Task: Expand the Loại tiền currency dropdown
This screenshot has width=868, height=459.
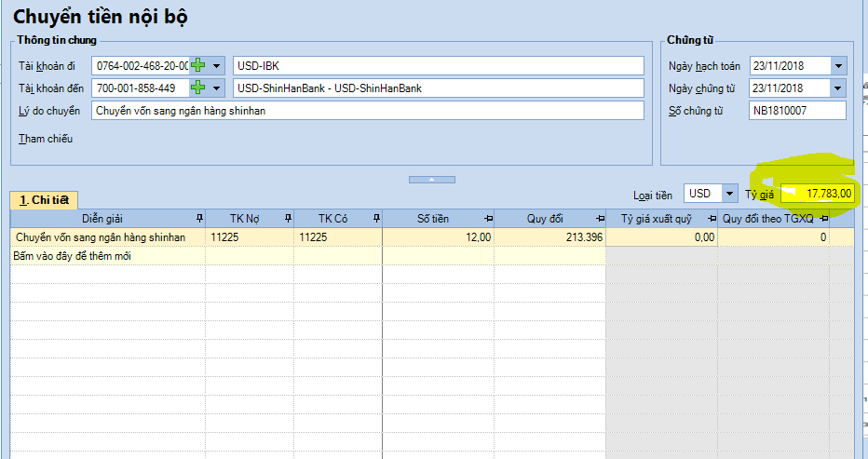Action: click(728, 194)
